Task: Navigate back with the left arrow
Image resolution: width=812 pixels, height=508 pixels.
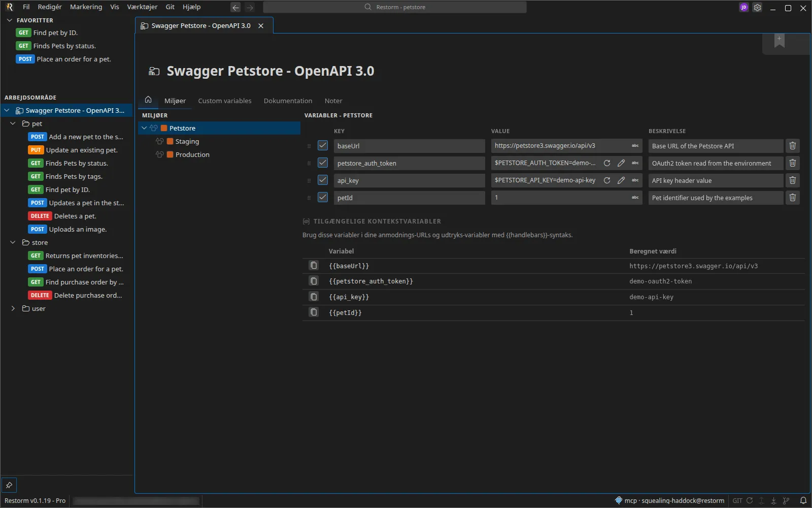Action: (x=235, y=8)
